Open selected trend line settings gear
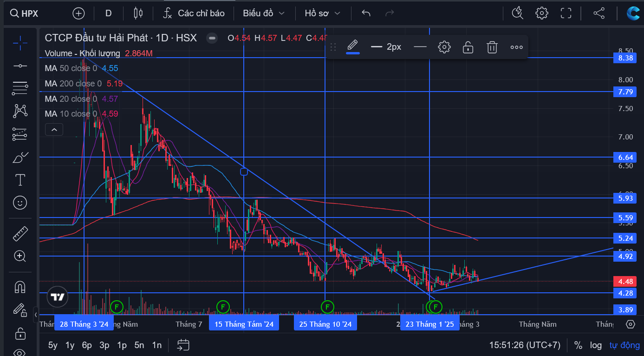 click(444, 47)
